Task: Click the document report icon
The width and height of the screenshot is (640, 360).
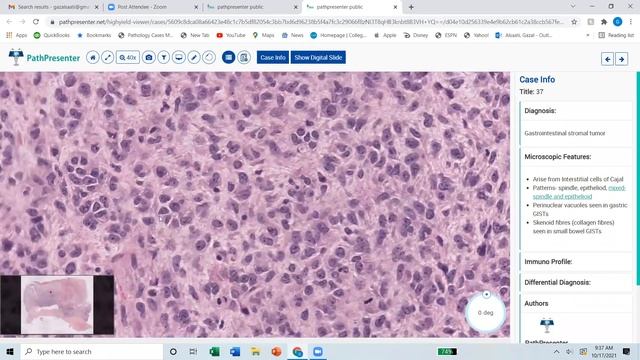Action: (x=244, y=58)
